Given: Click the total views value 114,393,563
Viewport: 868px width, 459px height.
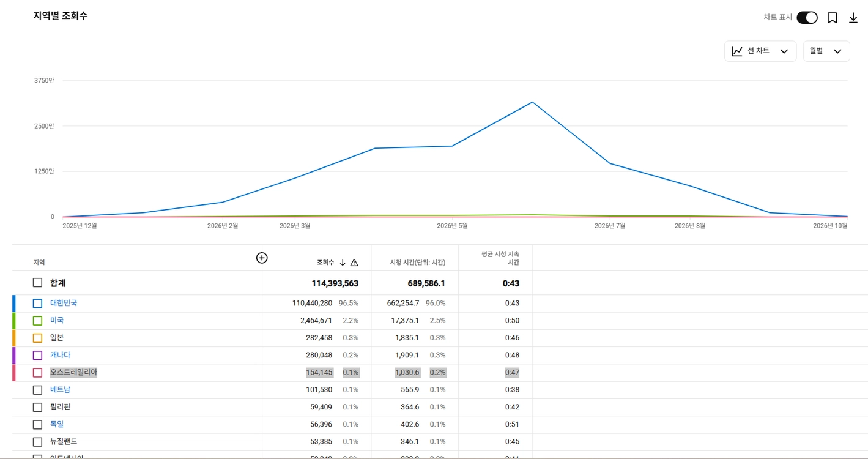Looking at the screenshot, I should point(335,283).
